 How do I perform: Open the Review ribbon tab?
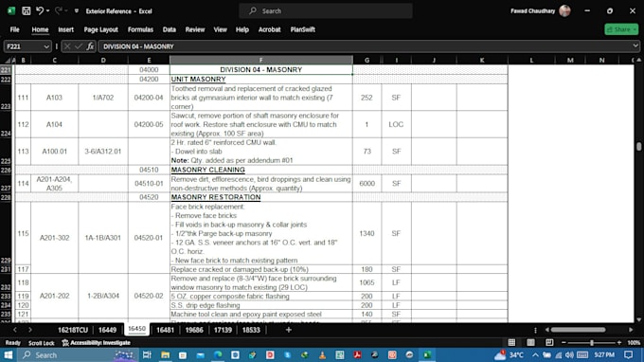pyautogui.click(x=195, y=29)
